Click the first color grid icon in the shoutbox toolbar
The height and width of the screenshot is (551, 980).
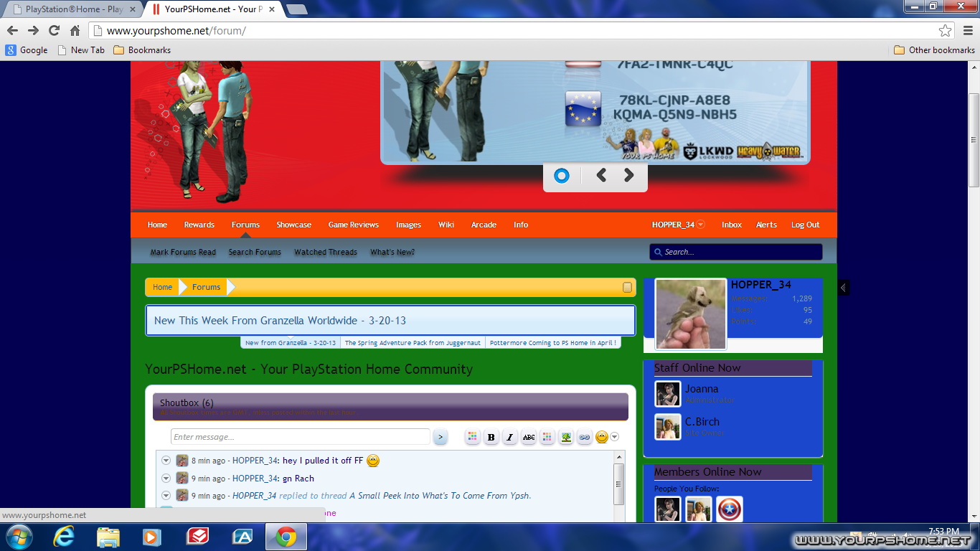tap(472, 437)
